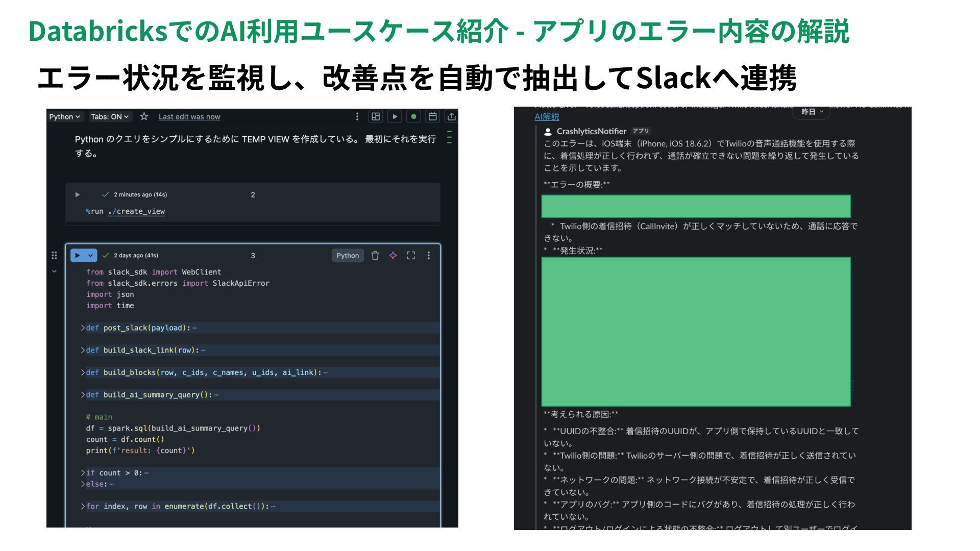Image resolution: width=980 pixels, height=551 pixels.
Task: Expand the run options arrow on cell 3
Action: 91,255
